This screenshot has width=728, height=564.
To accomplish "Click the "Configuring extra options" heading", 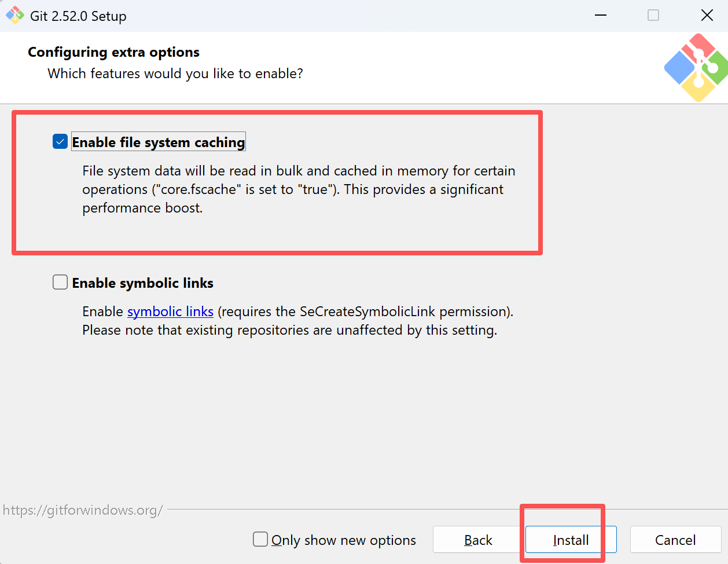I will tap(113, 52).
